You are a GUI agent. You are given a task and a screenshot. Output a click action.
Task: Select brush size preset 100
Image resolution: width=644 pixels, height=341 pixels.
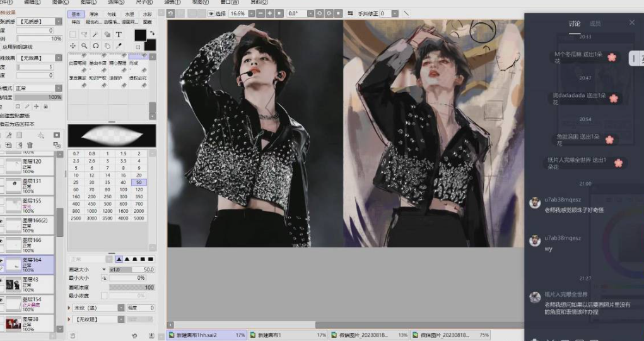tap(123, 189)
